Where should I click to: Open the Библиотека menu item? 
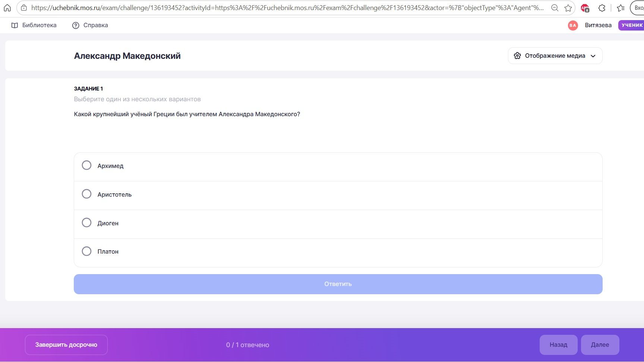(x=34, y=25)
